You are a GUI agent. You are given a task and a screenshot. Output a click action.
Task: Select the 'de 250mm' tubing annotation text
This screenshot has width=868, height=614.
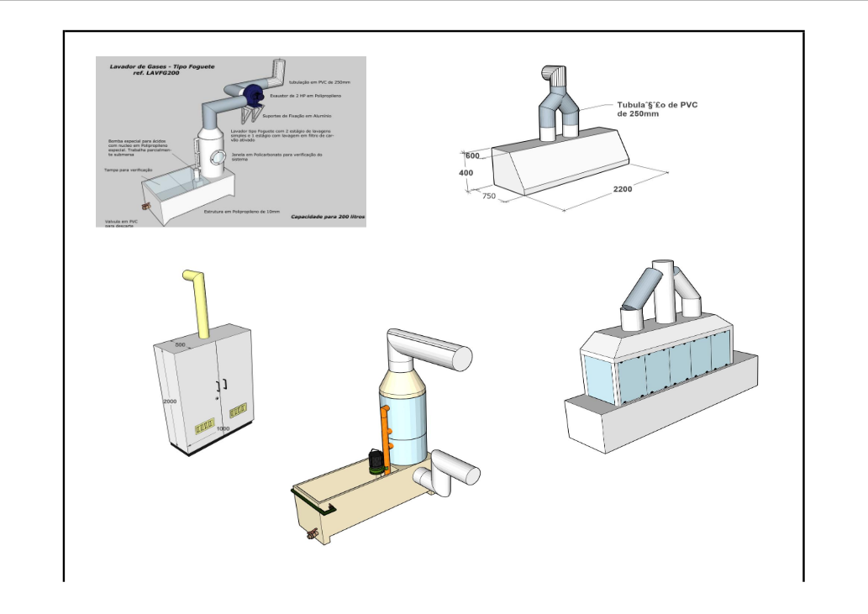click(x=638, y=113)
